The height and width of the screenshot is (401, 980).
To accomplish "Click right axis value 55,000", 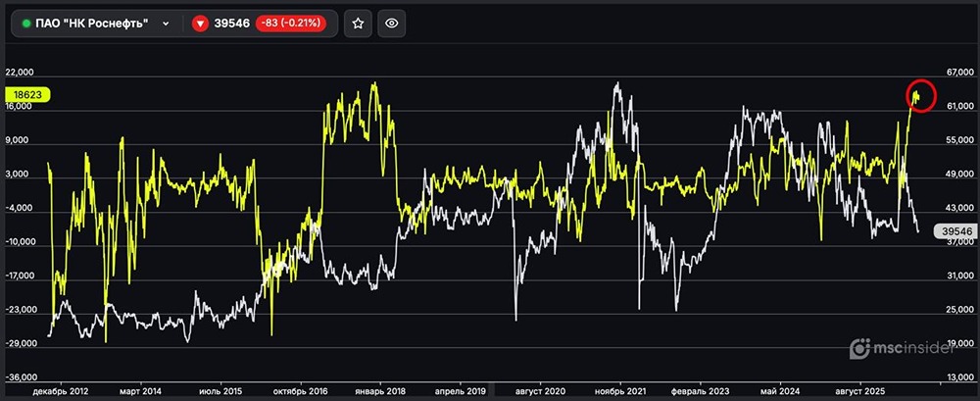I will point(960,140).
